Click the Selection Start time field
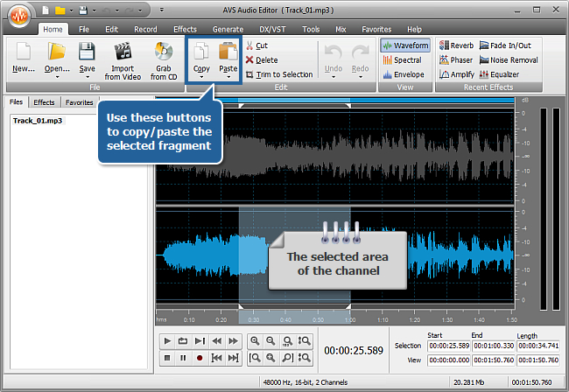The image size is (569, 392). coord(449,346)
